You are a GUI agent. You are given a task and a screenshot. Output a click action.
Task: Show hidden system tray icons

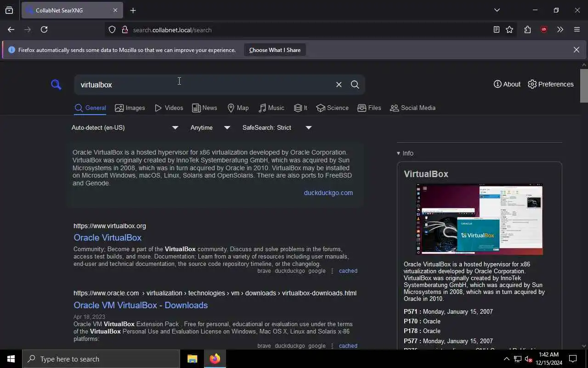tap(506, 359)
